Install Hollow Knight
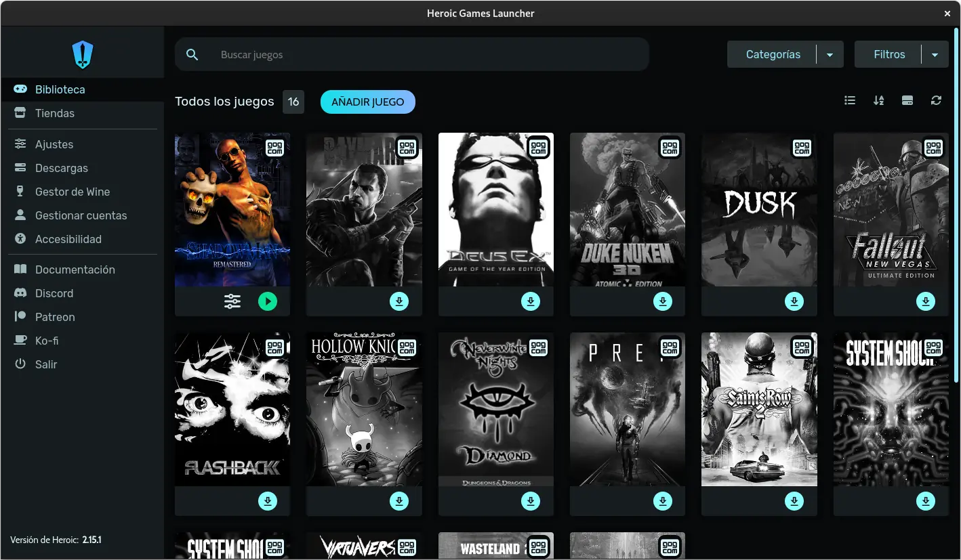This screenshot has height=560, width=961. coord(399,501)
